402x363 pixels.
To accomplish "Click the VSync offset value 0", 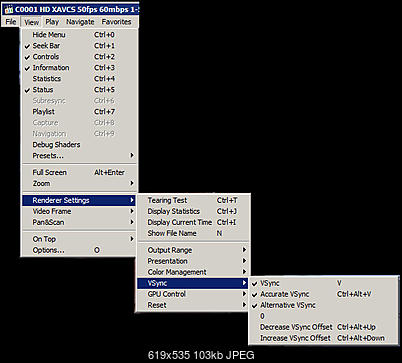I will [x=324, y=316].
